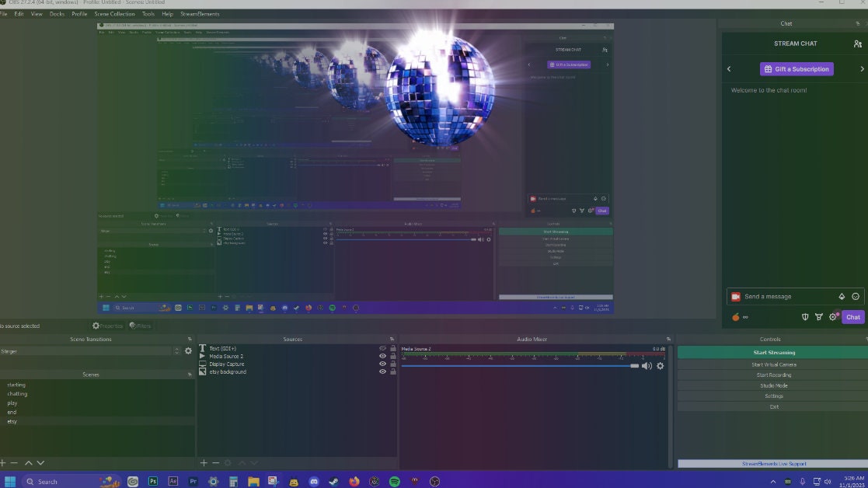868x488 pixels.
Task: Remove selected source using the minus icon
Action: coord(215,462)
